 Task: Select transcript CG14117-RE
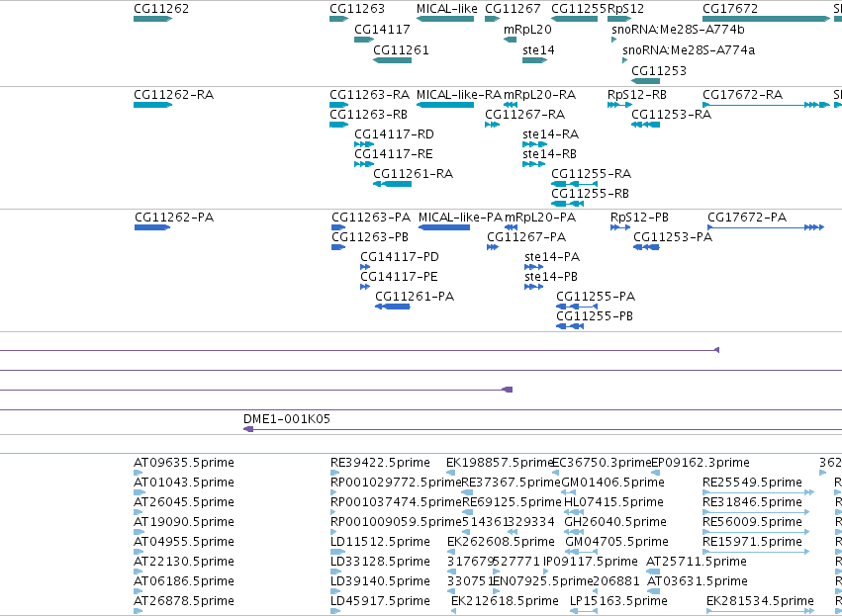pos(364,164)
